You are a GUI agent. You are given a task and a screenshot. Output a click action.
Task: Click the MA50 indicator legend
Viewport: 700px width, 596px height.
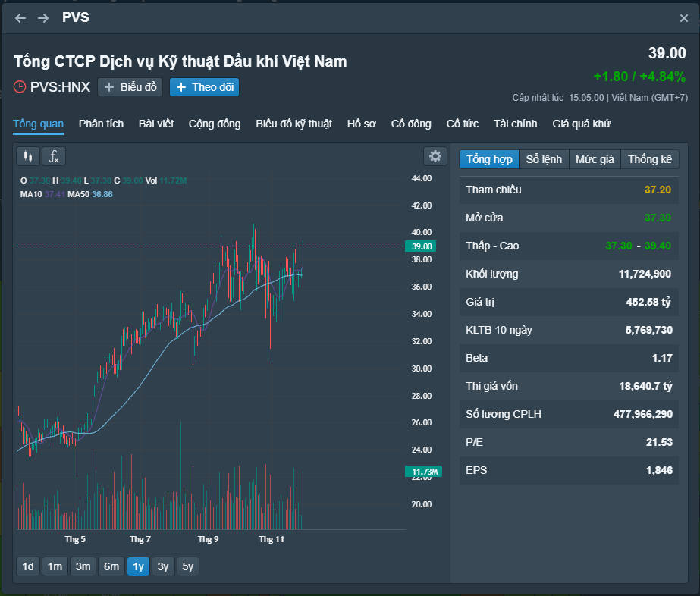point(90,194)
